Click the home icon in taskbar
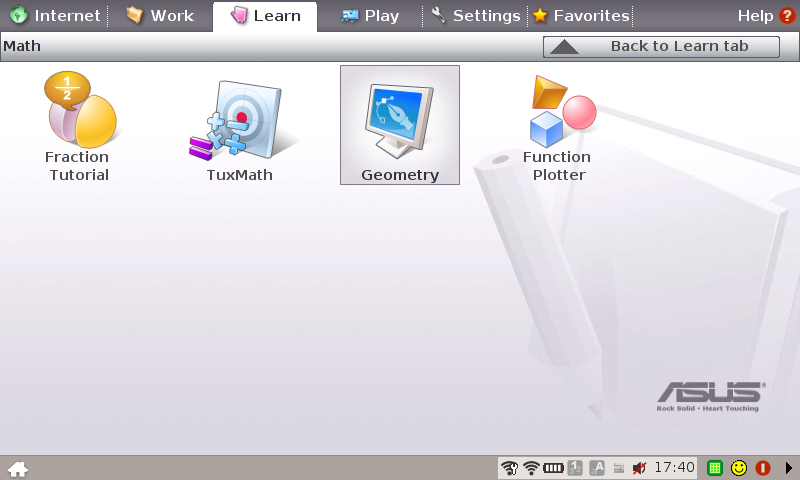The width and height of the screenshot is (800, 480). (17, 468)
